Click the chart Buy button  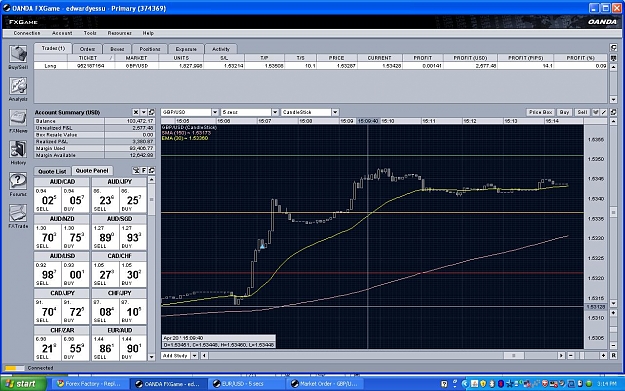(x=564, y=112)
